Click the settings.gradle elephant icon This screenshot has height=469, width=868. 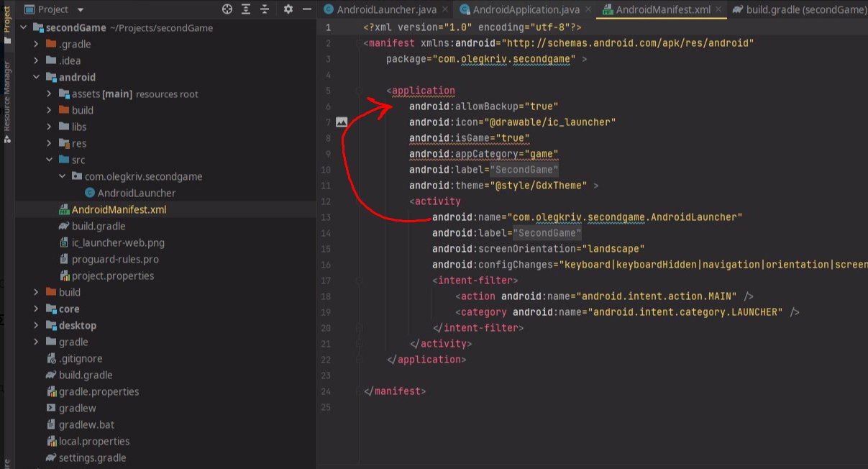pos(51,457)
